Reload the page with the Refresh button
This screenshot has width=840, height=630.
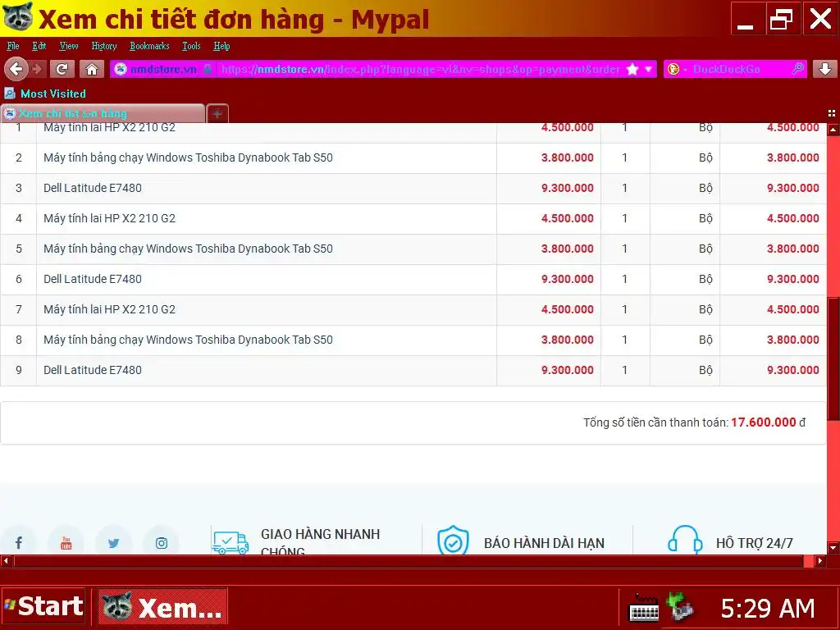click(62, 69)
